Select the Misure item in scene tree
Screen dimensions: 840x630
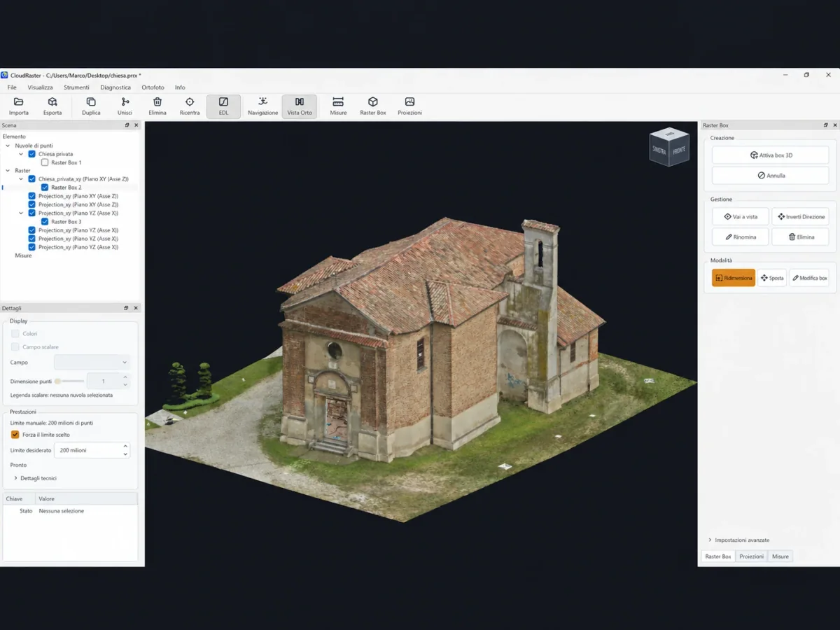coord(23,255)
